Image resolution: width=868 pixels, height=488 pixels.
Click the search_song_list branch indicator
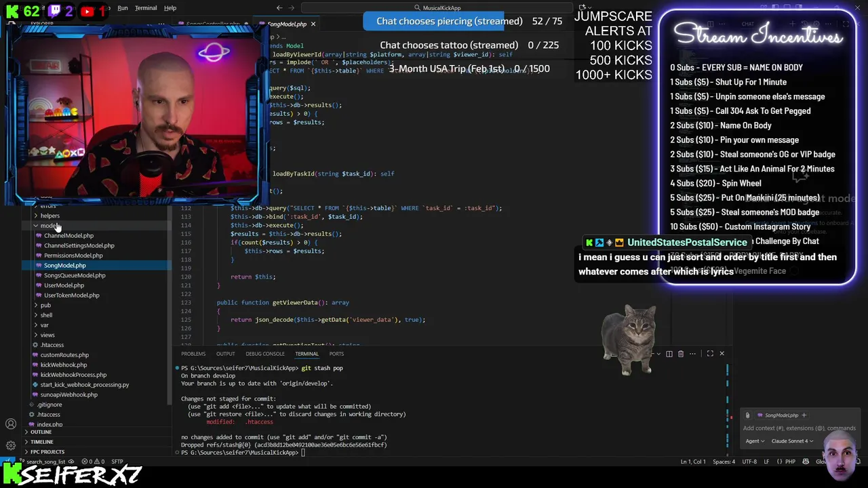point(45,462)
